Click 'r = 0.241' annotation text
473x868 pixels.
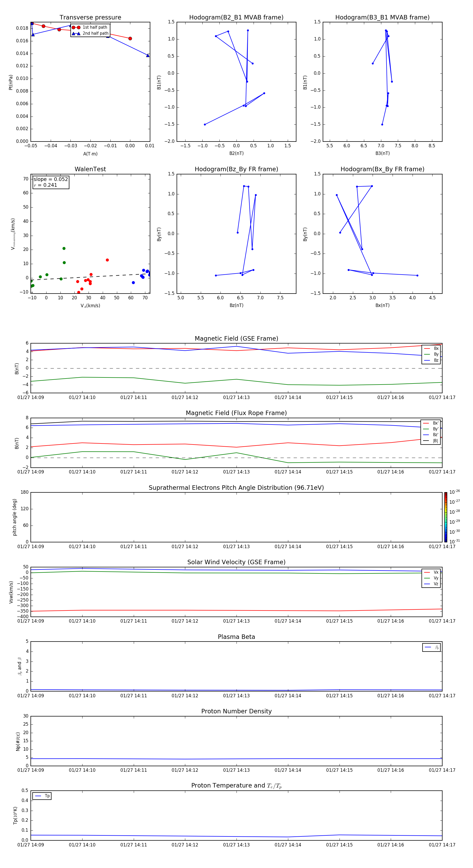tap(45, 185)
